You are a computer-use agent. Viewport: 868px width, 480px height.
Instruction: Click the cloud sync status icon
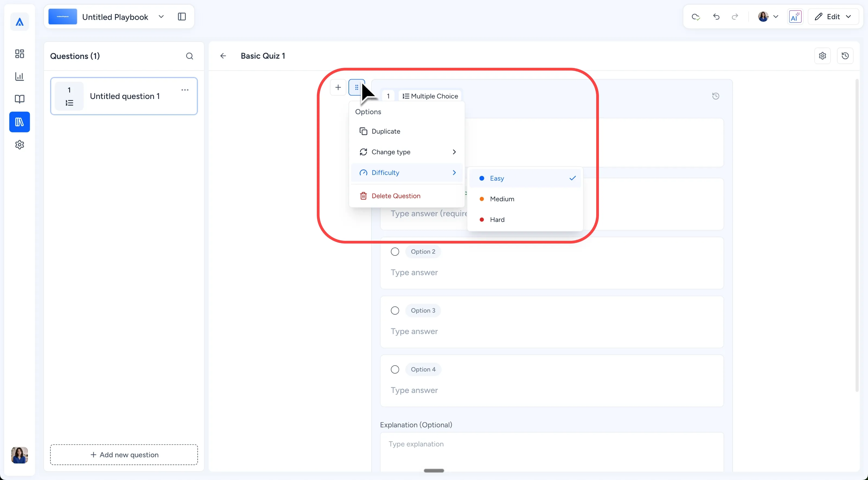click(696, 17)
